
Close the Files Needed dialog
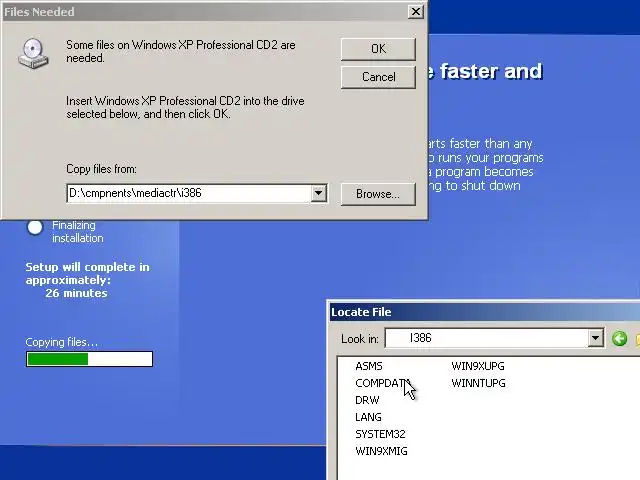415,12
